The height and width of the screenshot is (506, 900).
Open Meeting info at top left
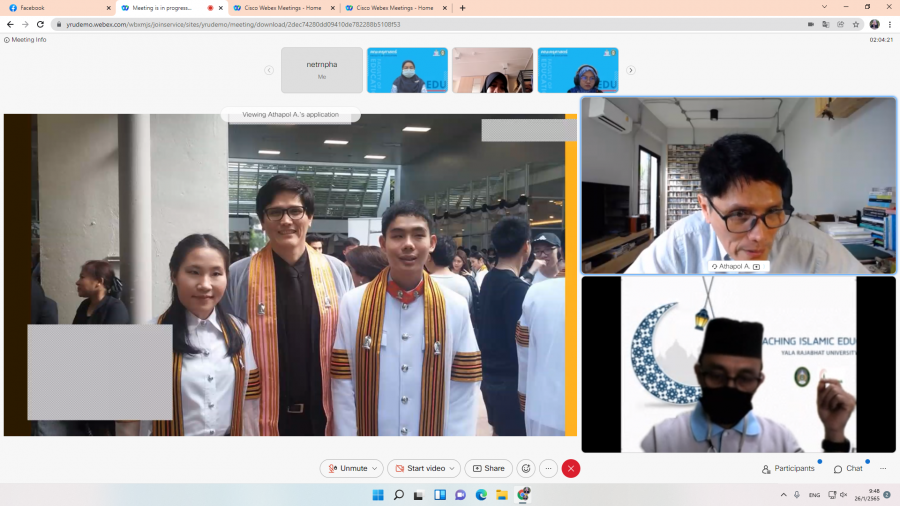pyautogui.click(x=26, y=40)
